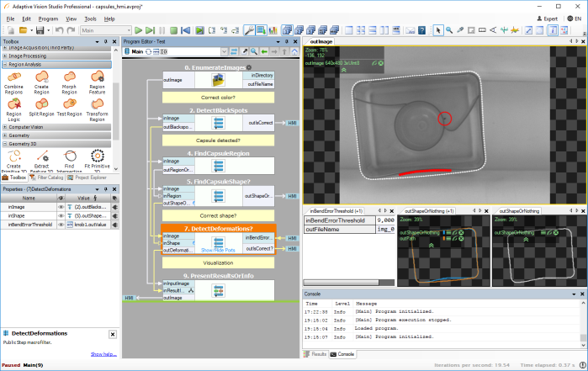Select the Region Logic filter
The width and height of the screenshot is (588, 371).
pos(13,103)
